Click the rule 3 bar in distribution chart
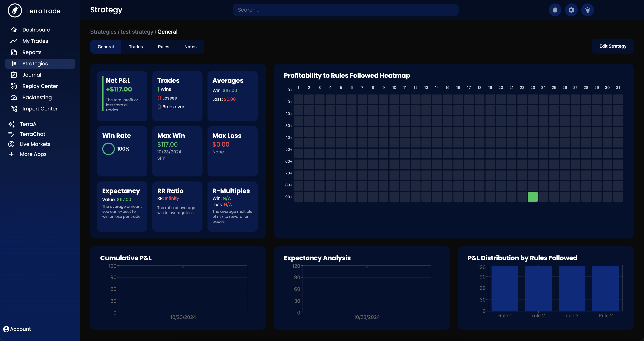Viewport: 644px width, 341px height. pyautogui.click(x=572, y=288)
